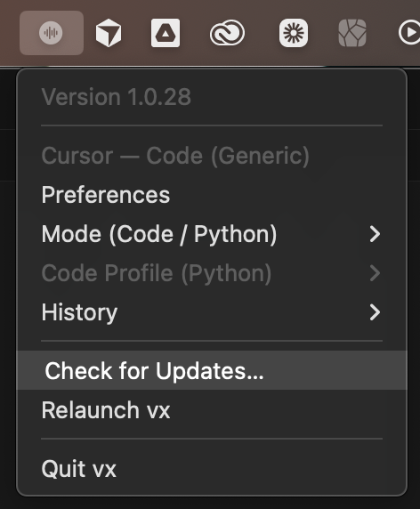
Task: Click the Version 1.0.28 label
Action: tap(117, 97)
